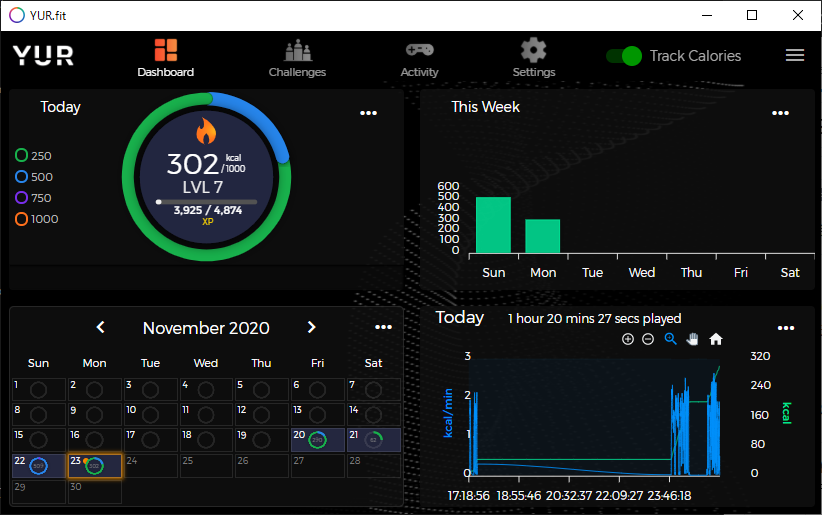
Task: Click the LVL 7 label
Action: pos(203,187)
